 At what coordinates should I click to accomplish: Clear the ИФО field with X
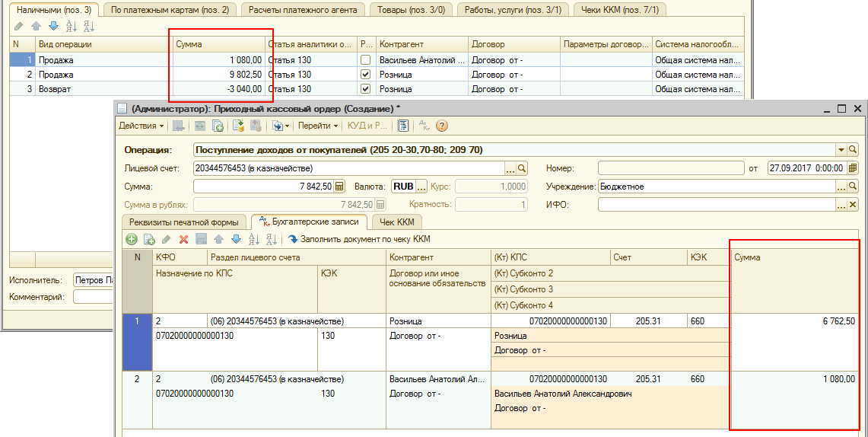pyautogui.click(x=854, y=205)
